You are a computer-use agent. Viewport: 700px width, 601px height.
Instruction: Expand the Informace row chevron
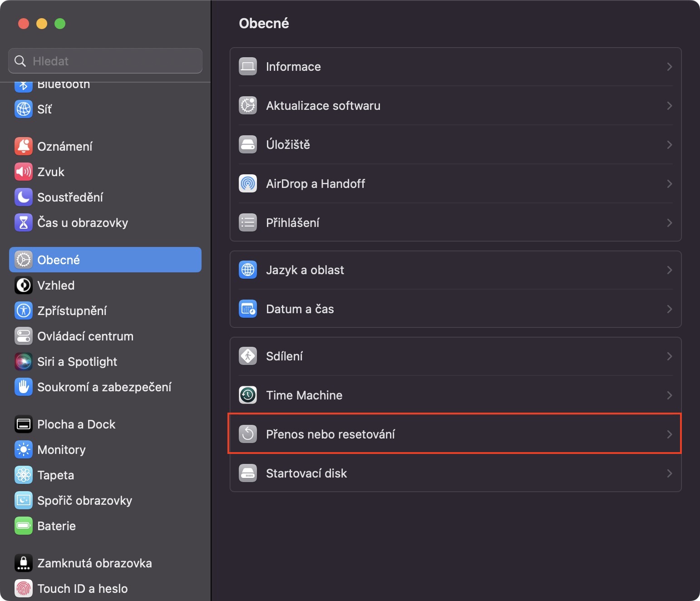(669, 67)
